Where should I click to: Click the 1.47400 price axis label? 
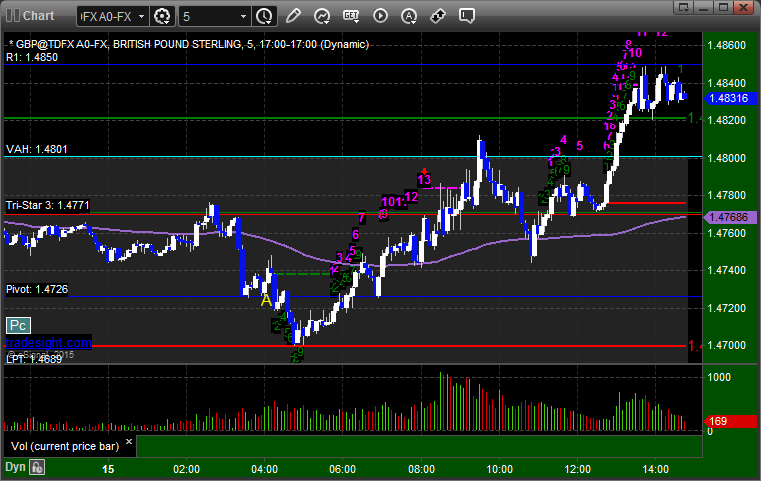click(727, 270)
